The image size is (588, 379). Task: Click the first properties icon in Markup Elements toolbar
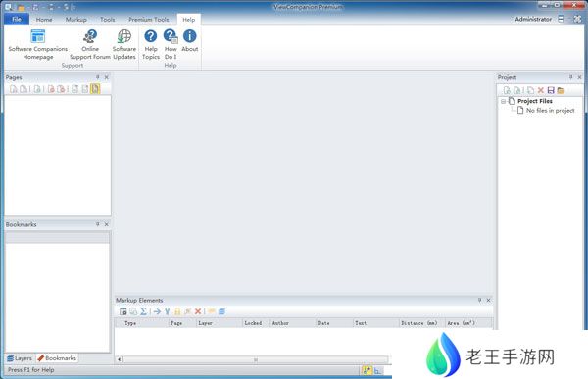point(123,311)
